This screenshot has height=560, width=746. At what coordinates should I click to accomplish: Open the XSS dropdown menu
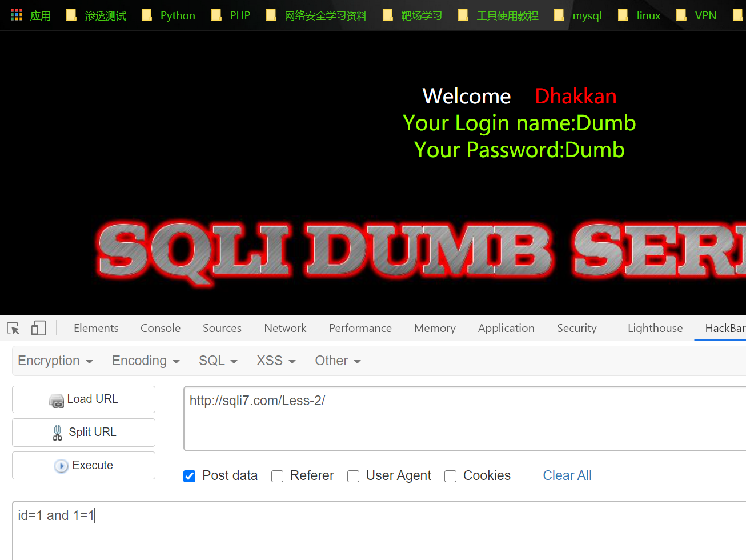275,361
